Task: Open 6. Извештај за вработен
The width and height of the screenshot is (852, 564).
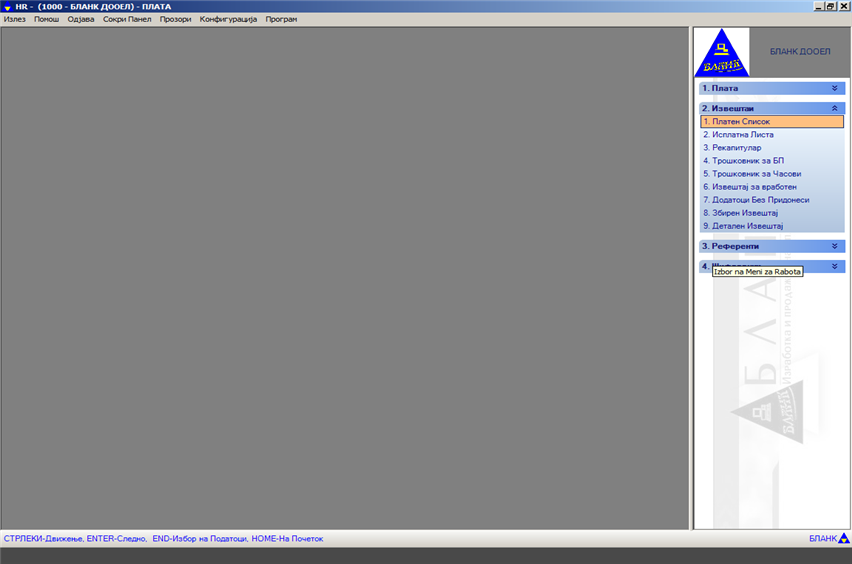Action: tap(749, 187)
